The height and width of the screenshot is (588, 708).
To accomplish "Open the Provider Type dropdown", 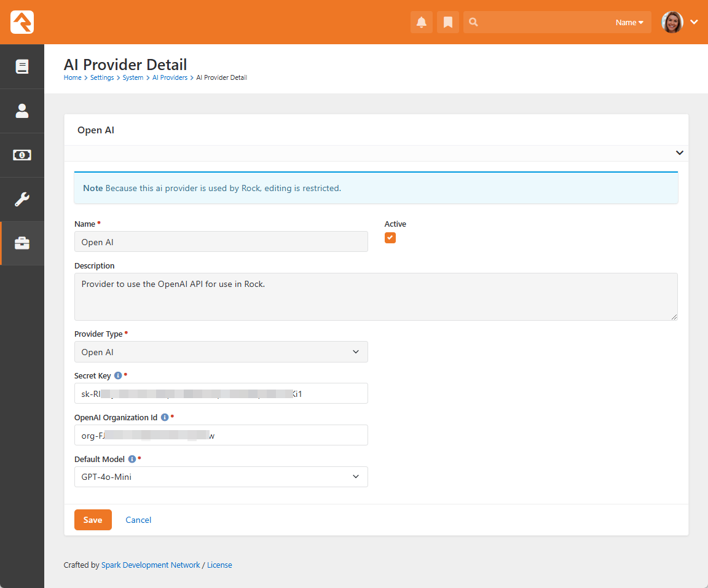I will [x=221, y=352].
